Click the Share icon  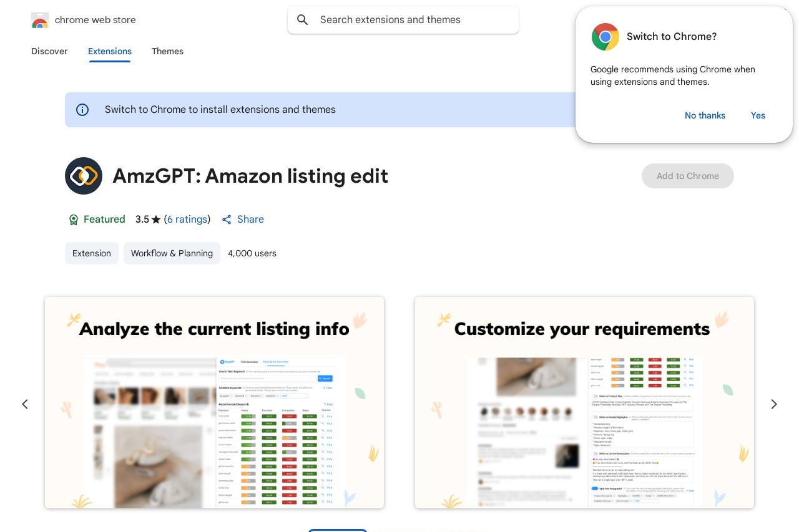(x=227, y=220)
